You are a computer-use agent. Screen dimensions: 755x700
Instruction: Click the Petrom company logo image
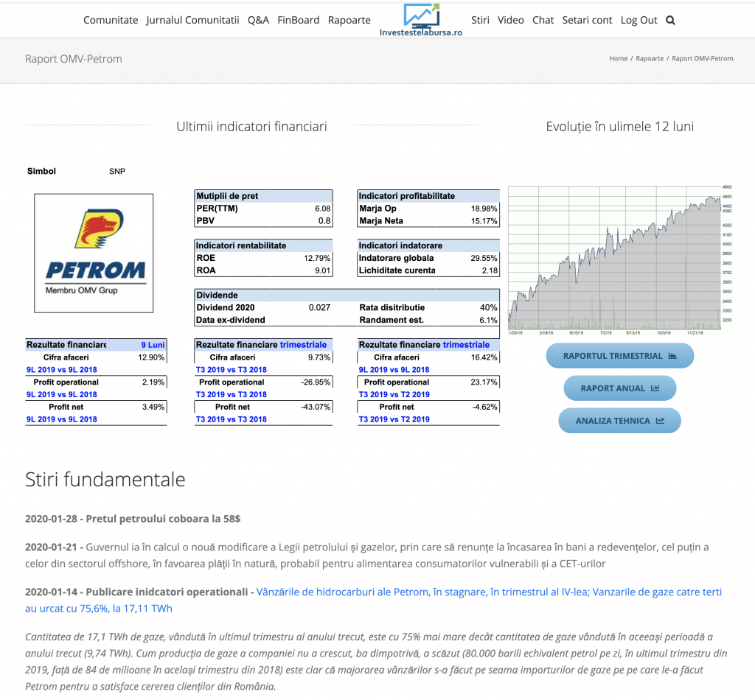(94, 253)
